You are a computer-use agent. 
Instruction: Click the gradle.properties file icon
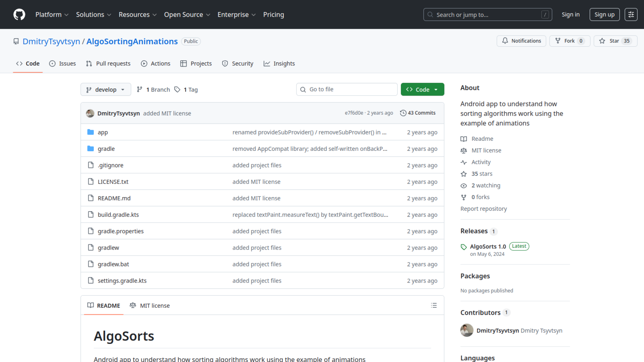tap(91, 231)
